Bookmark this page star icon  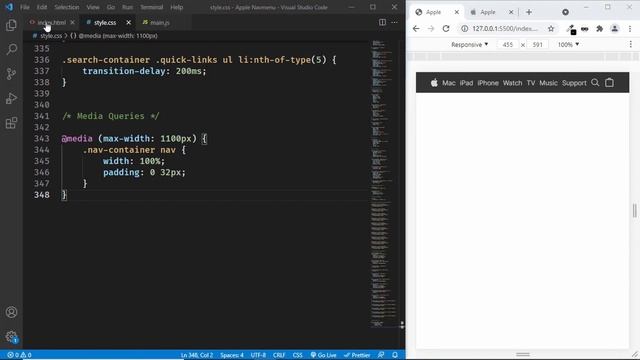coord(551,29)
